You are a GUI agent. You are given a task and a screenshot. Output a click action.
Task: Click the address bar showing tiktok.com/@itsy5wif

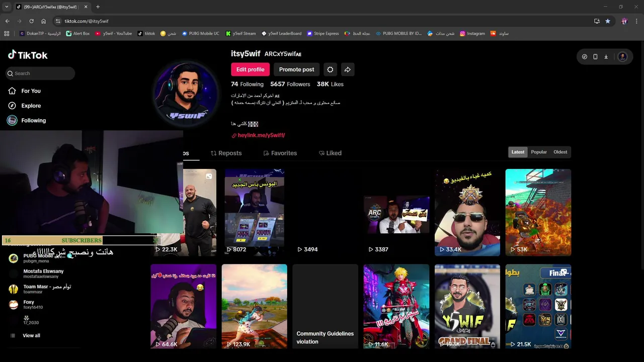click(322, 21)
